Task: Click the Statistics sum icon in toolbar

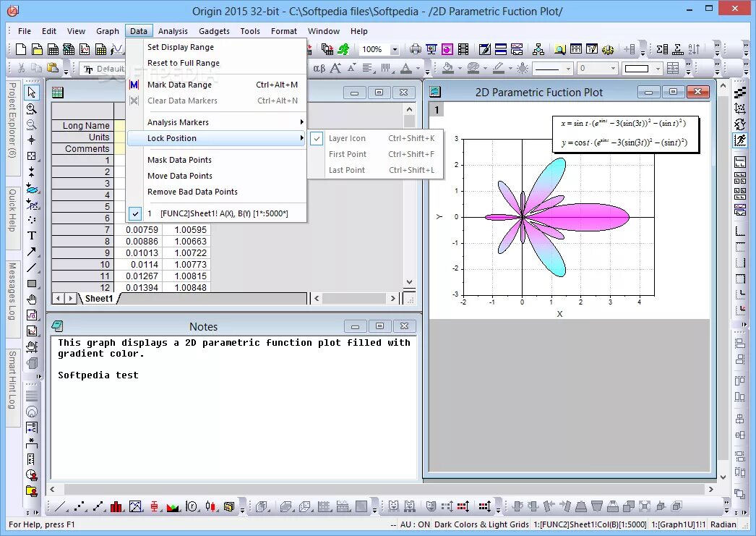Action: pos(662,48)
